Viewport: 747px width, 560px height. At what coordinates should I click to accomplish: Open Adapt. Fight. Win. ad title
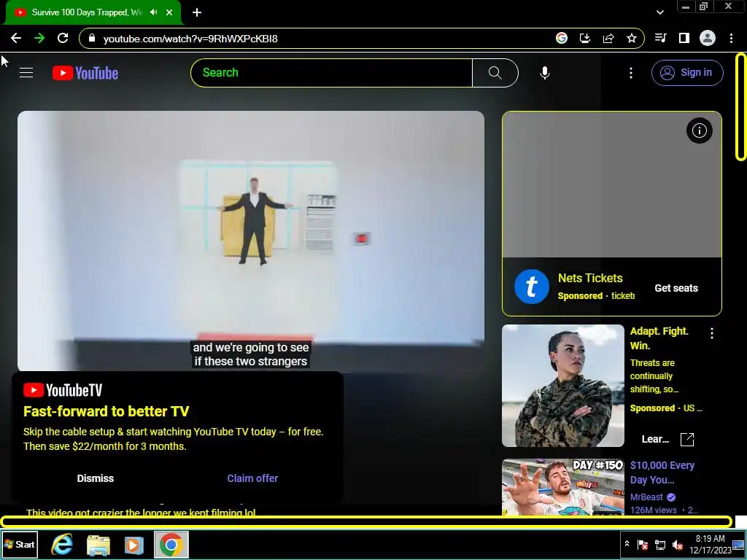click(659, 338)
